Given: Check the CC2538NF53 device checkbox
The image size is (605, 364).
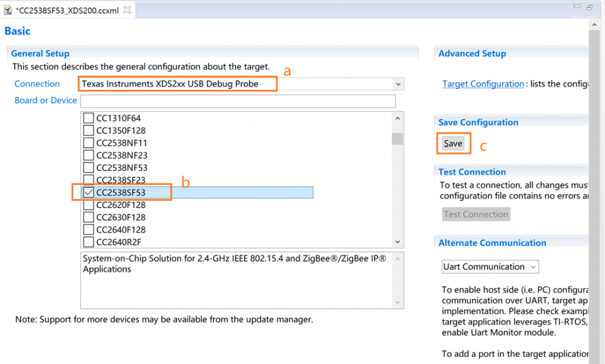Looking at the screenshot, I should 89,168.
